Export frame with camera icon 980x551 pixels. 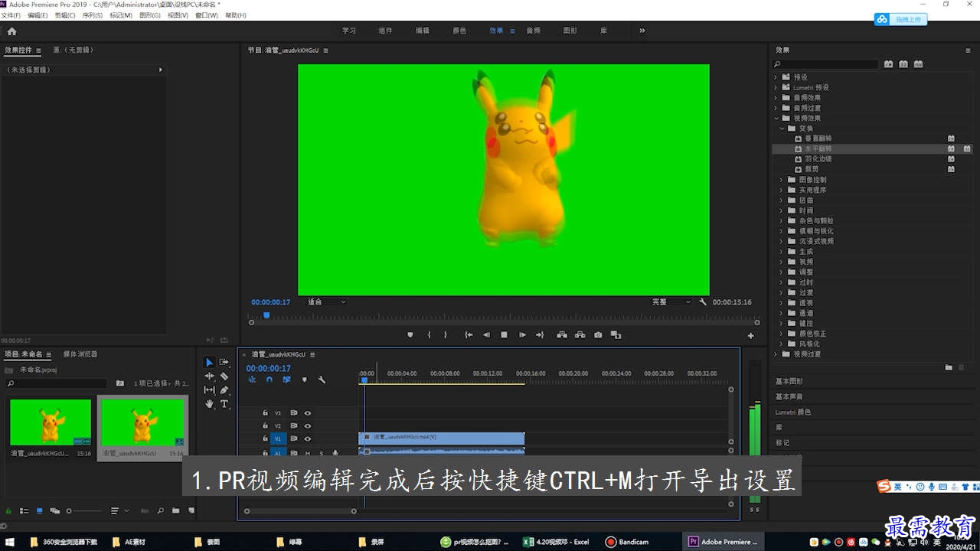click(x=598, y=334)
